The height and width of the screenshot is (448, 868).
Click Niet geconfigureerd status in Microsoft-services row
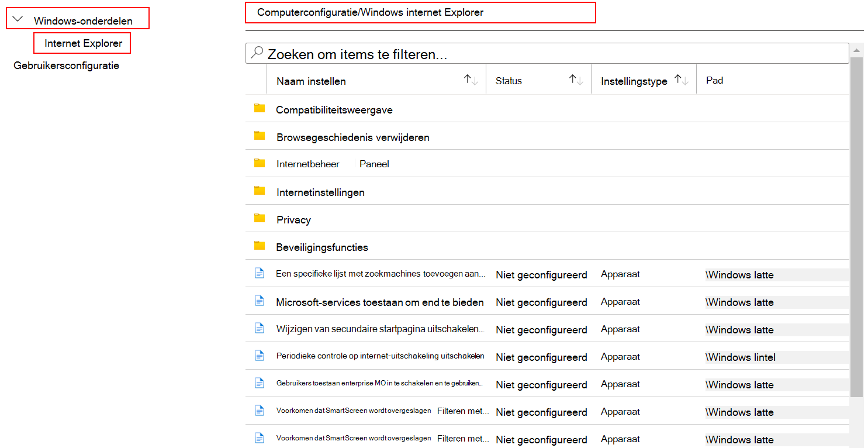click(541, 302)
